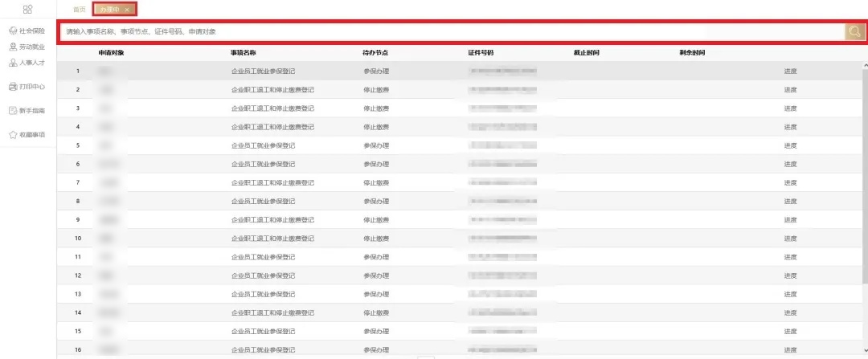
Task: Click the 劳动就业 person icon
Action: pos(12,47)
